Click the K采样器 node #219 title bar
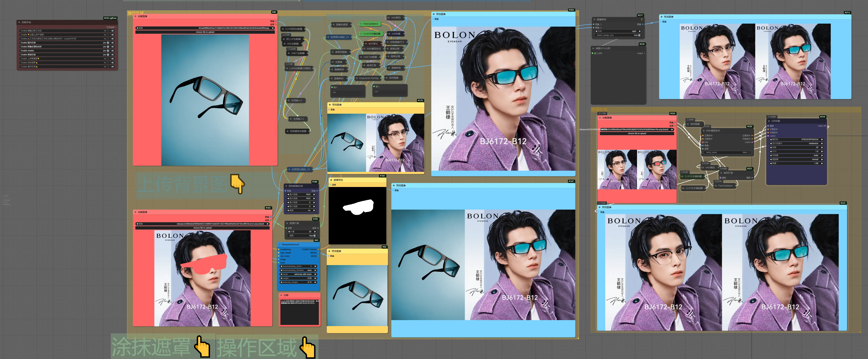The width and height of the screenshot is (868, 359). click(796, 121)
